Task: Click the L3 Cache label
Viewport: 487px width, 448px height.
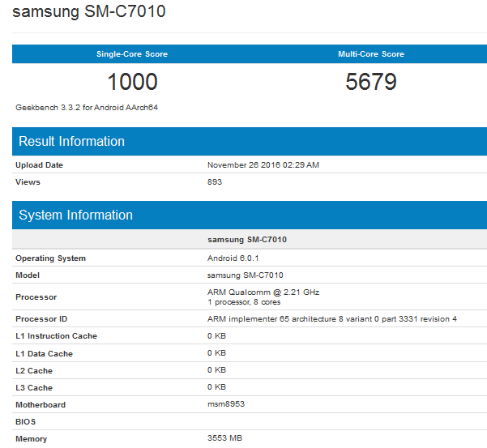Action: [34, 388]
